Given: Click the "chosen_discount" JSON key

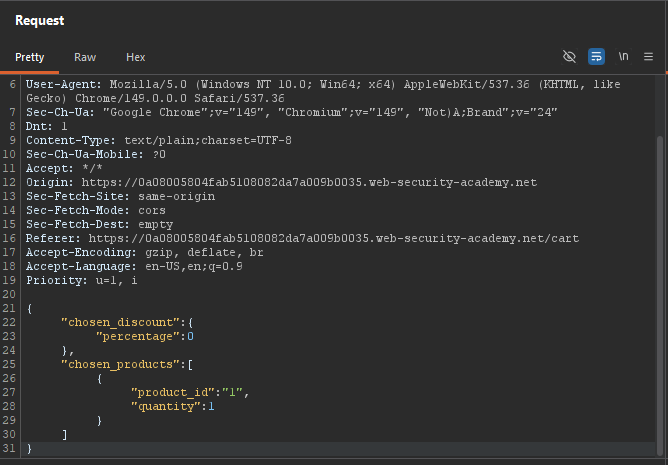Looking at the screenshot, I should 120,322.
